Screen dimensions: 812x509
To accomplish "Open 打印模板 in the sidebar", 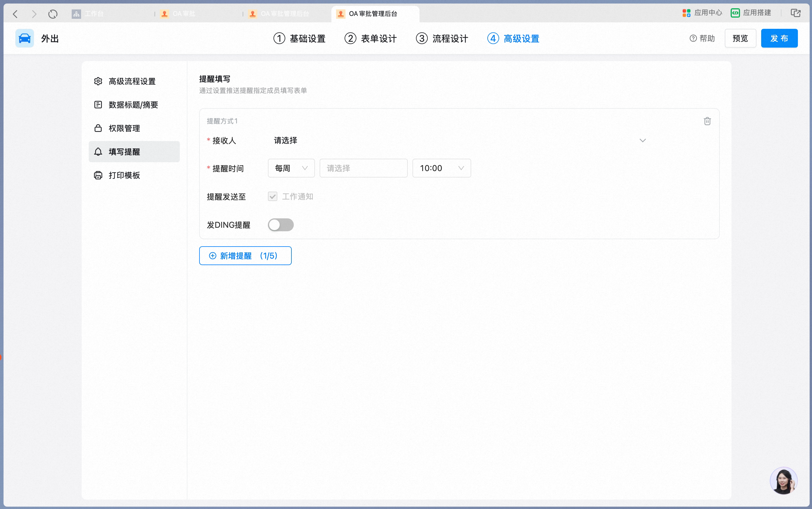I will coord(134,175).
